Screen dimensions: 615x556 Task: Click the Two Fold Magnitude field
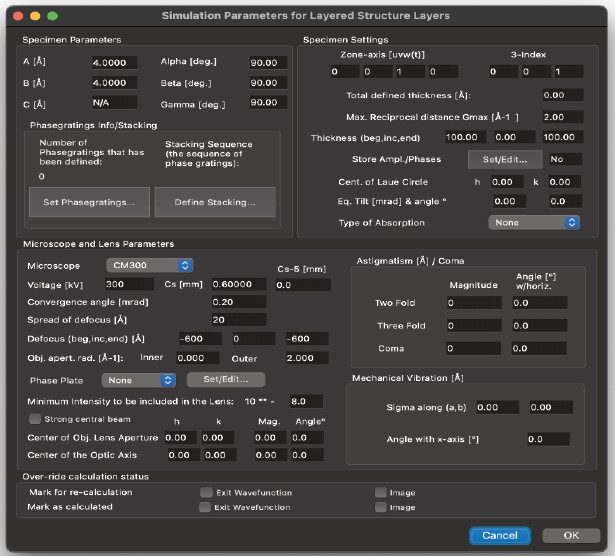(x=474, y=302)
